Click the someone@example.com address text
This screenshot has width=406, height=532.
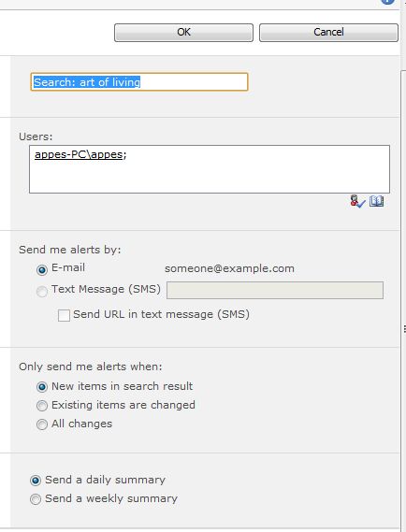click(229, 268)
